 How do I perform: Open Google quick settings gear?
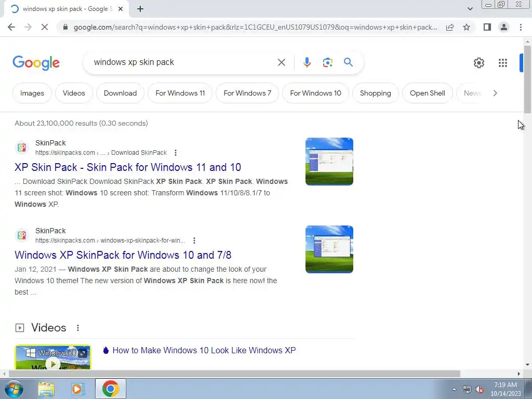478,63
